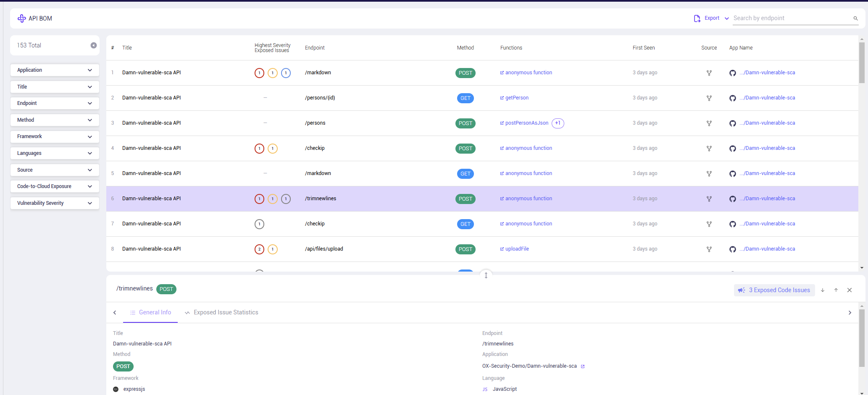The height and width of the screenshot is (395, 868).
Task: Close the /trimnewlines details panel
Action: [850, 290]
